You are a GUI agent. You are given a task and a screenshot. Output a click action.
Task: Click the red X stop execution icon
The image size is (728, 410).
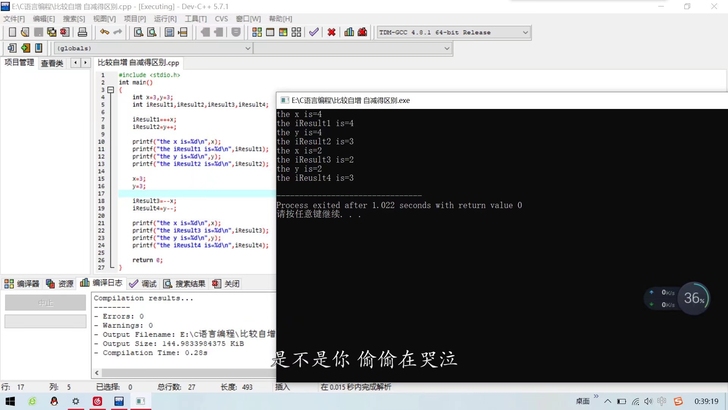332,32
